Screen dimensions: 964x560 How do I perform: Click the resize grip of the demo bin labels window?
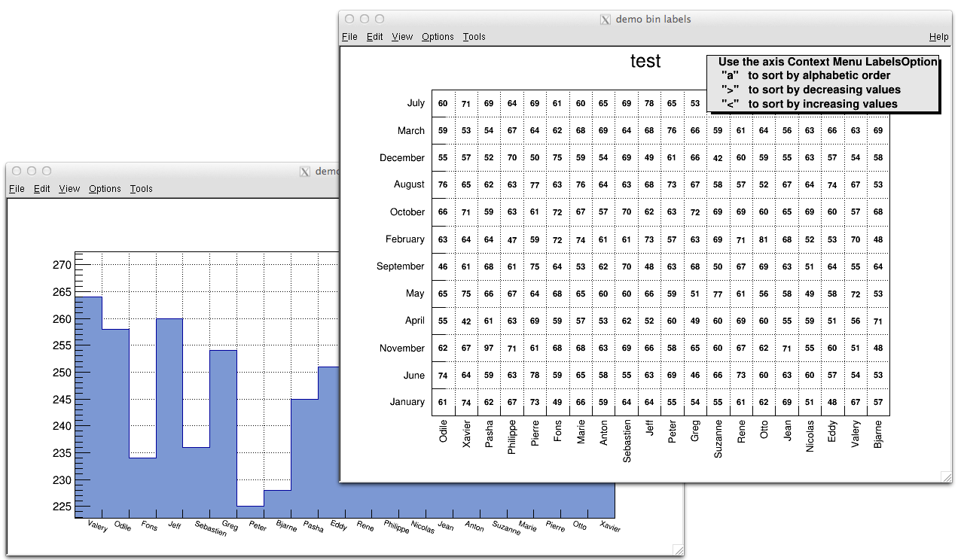coord(946,476)
